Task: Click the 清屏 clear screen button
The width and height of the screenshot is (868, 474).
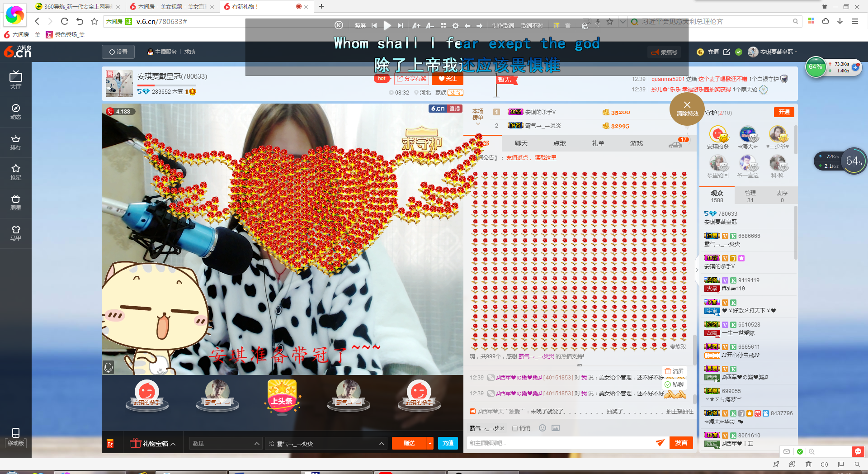Action: coord(674,371)
